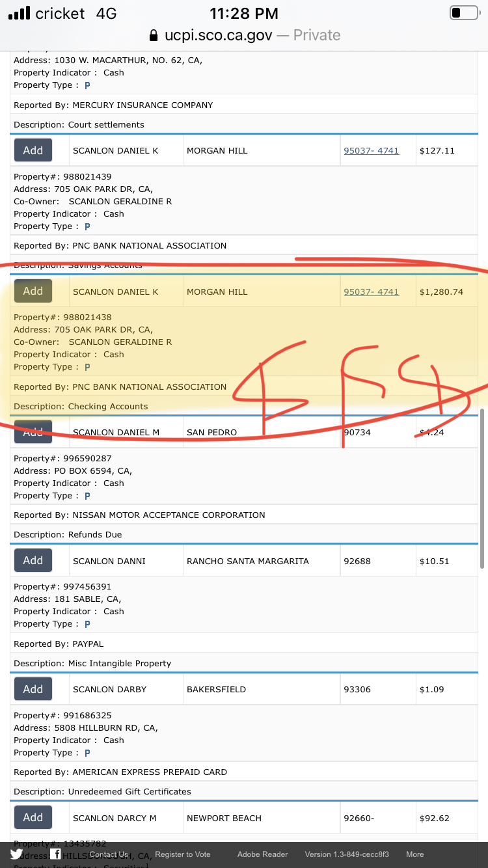Viewport: 488px width, 868px height.
Task: Open Contact Us footer link
Action: pyautogui.click(x=109, y=854)
